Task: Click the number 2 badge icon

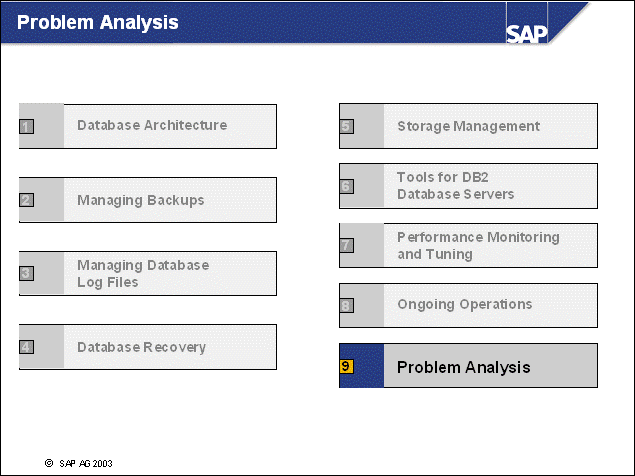Action: (27, 199)
